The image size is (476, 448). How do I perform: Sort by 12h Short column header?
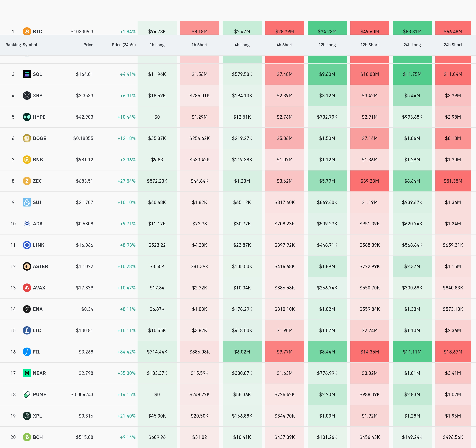point(369,45)
